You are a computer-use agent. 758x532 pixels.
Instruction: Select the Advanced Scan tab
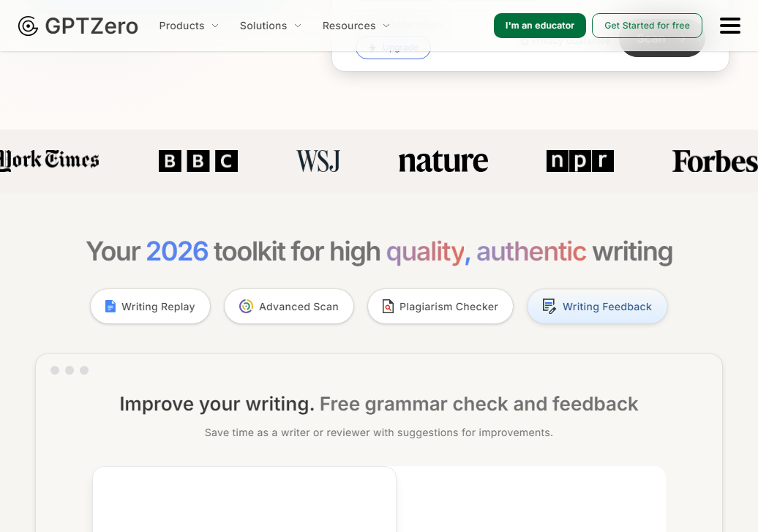click(289, 306)
